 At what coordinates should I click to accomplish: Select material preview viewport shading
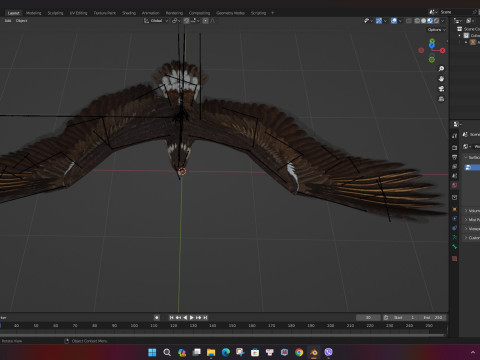point(430,21)
